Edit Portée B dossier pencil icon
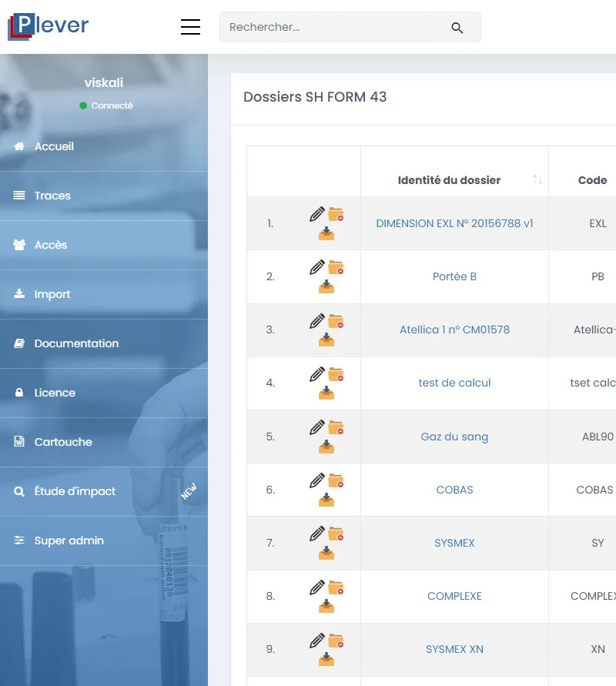The height and width of the screenshot is (686, 616). [x=316, y=267]
